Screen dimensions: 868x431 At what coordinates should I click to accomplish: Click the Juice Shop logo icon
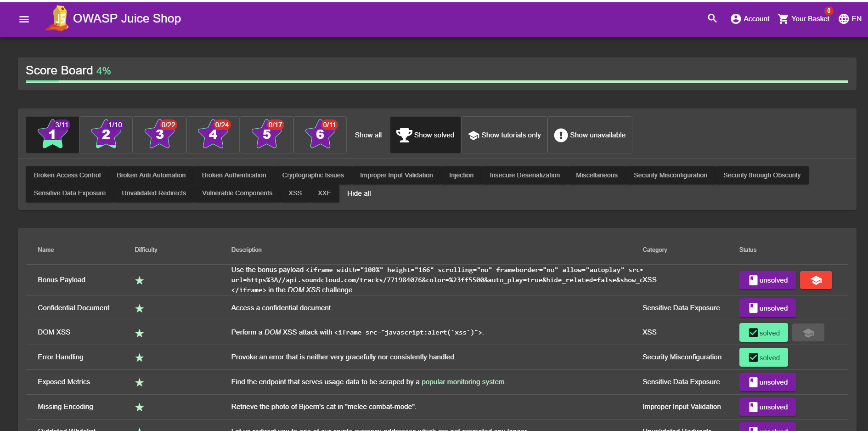point(58,18)
